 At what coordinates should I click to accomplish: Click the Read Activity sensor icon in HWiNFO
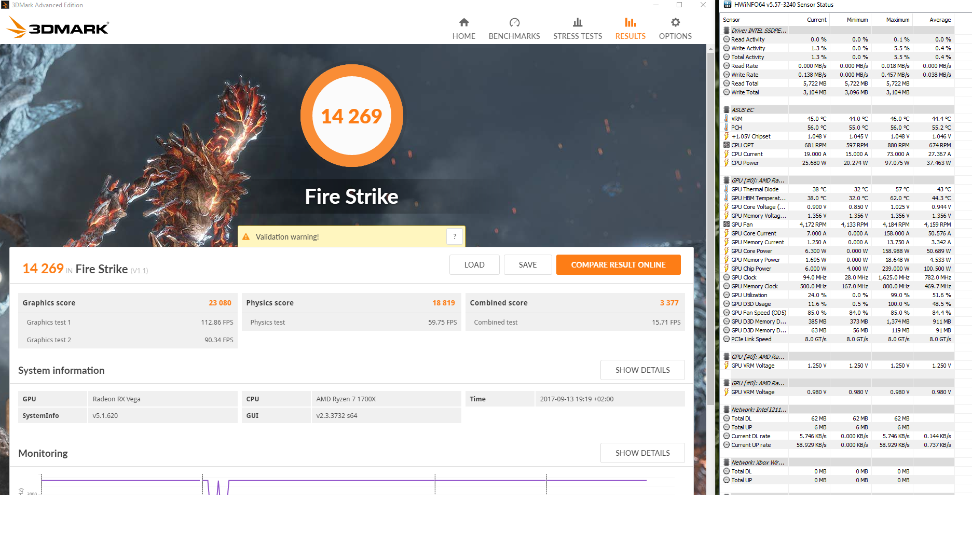tap(727, 39)
